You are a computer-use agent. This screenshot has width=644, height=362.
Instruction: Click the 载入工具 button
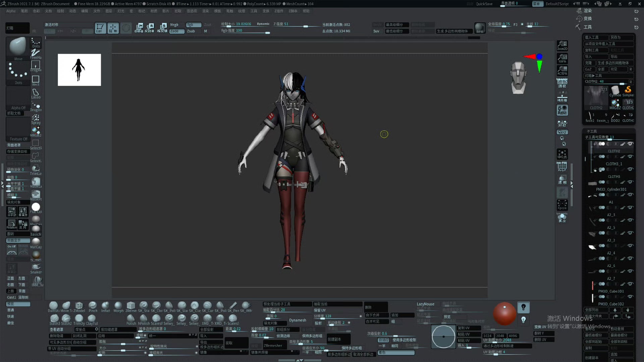[596, 38]
